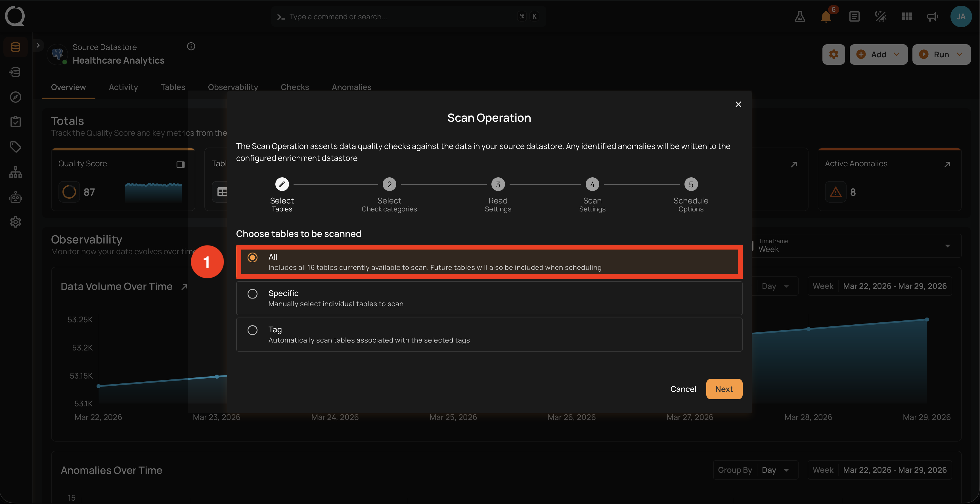
Task: Switch to the Checks tab
Action: [295, 87]
